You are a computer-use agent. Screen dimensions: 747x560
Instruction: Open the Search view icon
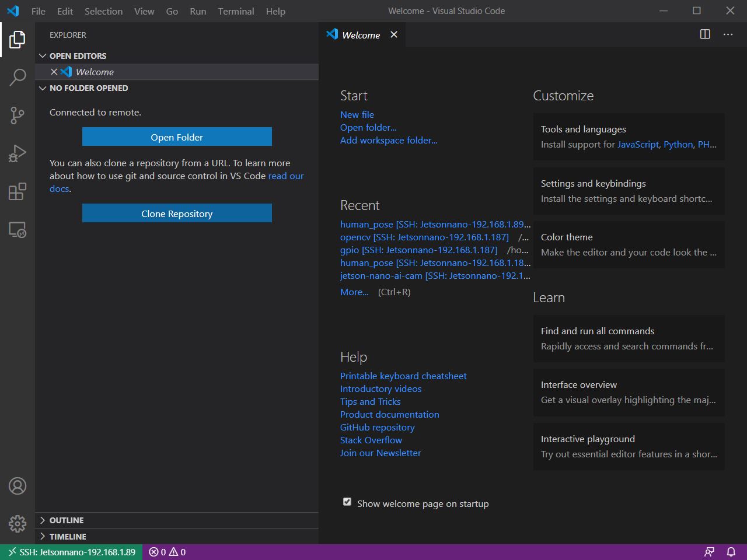[18, 77]
